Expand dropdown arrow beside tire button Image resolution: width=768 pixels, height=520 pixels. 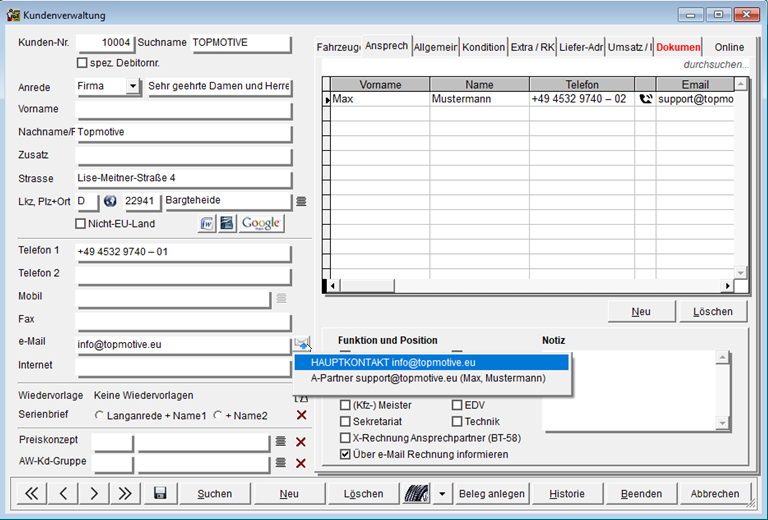tap(442, 494)
